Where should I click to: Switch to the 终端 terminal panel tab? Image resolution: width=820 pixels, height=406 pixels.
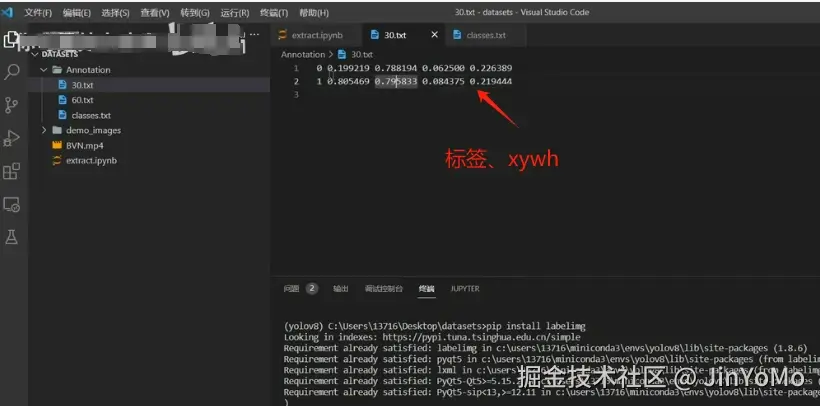pyautogui.click(x=427, y=289)
